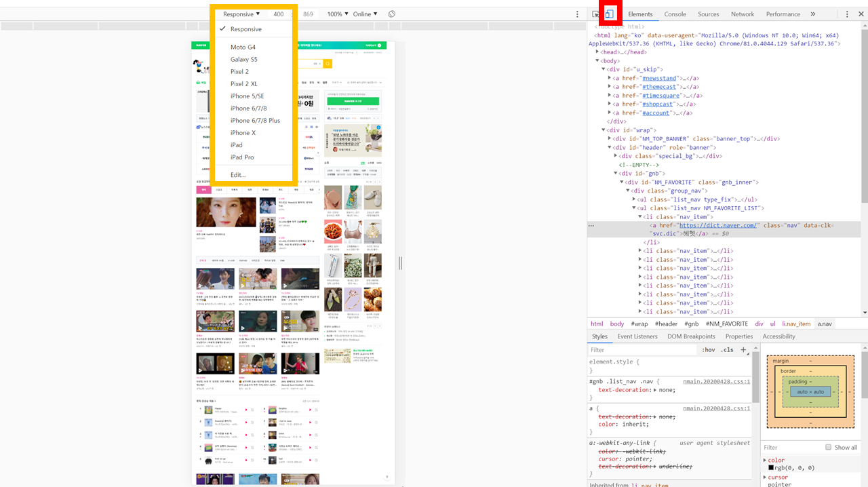Click the Elements tree vertical scrollbar

click(864, 115)
